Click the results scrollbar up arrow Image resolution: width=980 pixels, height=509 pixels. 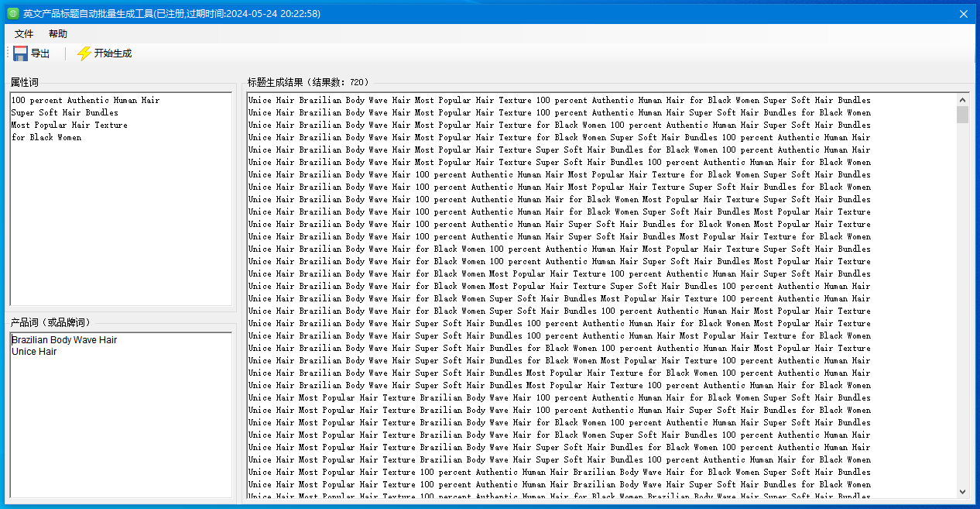pos(963,100)
